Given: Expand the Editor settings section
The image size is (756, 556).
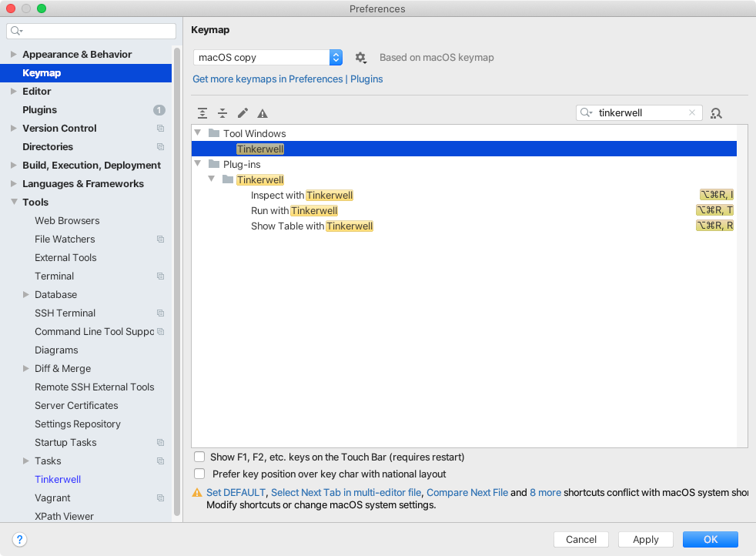Looking at the screenshot, I should (x=14, y=91).
